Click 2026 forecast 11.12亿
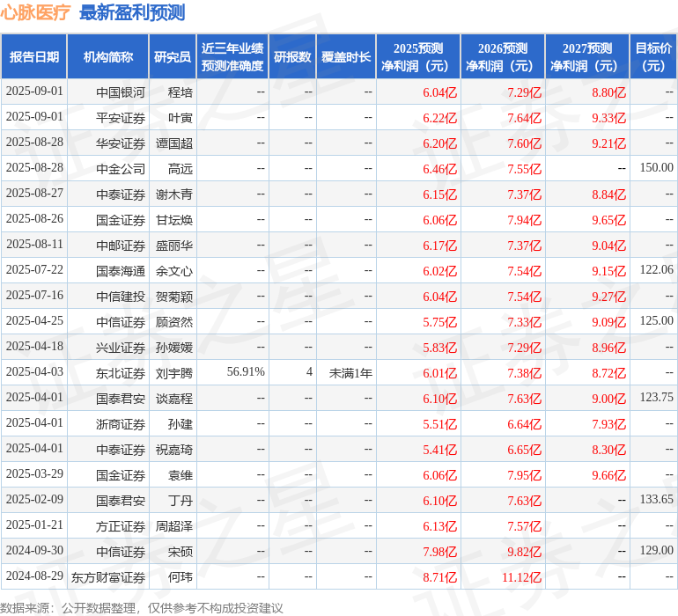This screenshot has height=616, width=678. point(521,576)
